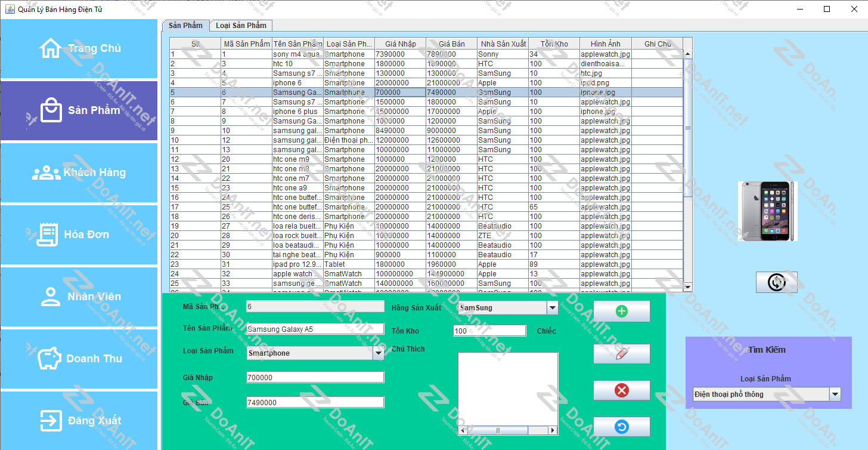Screen dimensions: 868x450
Task: Open the Doanh Thu revenue section
Action: pyautogui.click(x=79, y=359)
